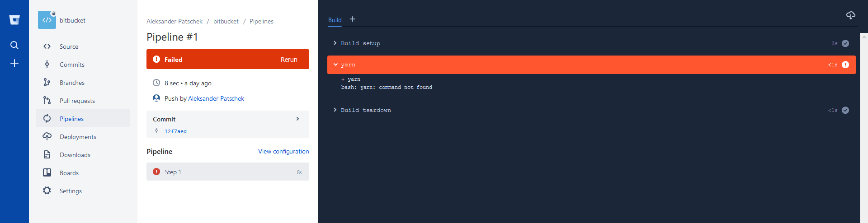The width and height of the screenshot is (868, 223).
Task: Click the yarn step error icon
Action: click(x=845, y=65)
